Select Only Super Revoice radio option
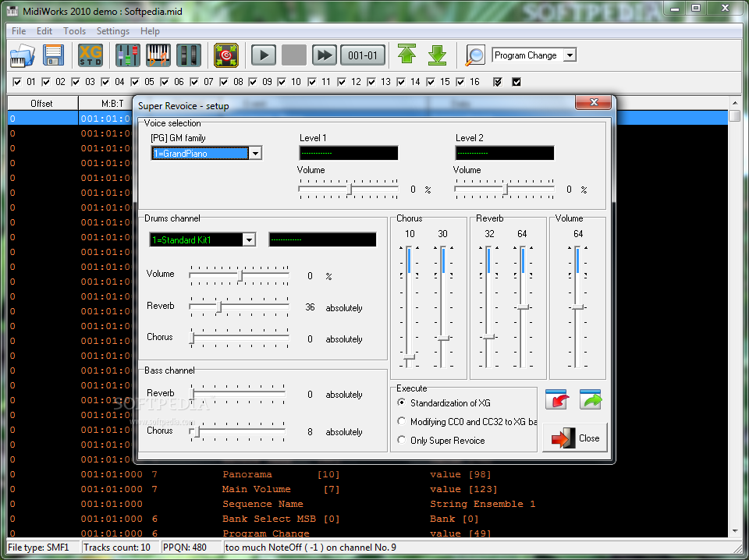Image resolution: width=749 pixels, height=560 pixels. [402, 440]
